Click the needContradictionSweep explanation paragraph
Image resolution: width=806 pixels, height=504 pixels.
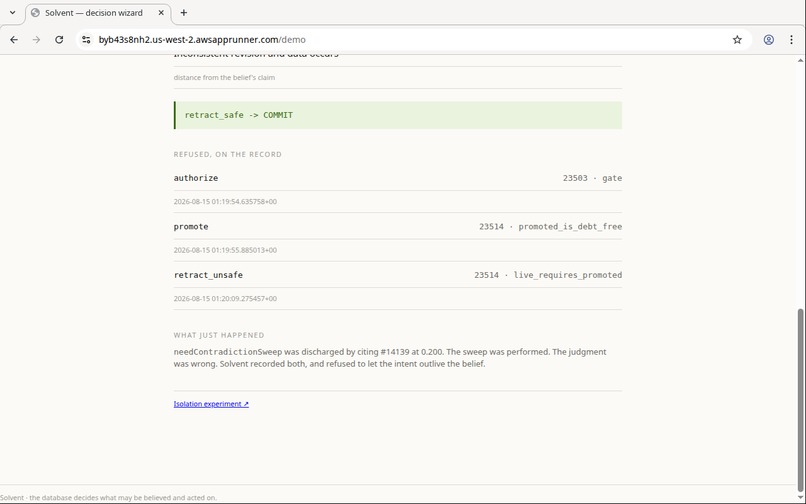point(390,358)
